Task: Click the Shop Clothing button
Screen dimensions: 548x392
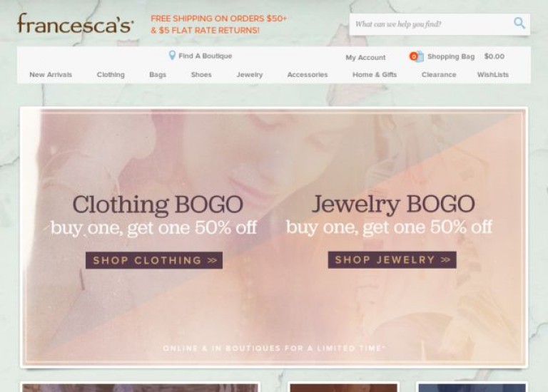Action: [x=154, y=260]
